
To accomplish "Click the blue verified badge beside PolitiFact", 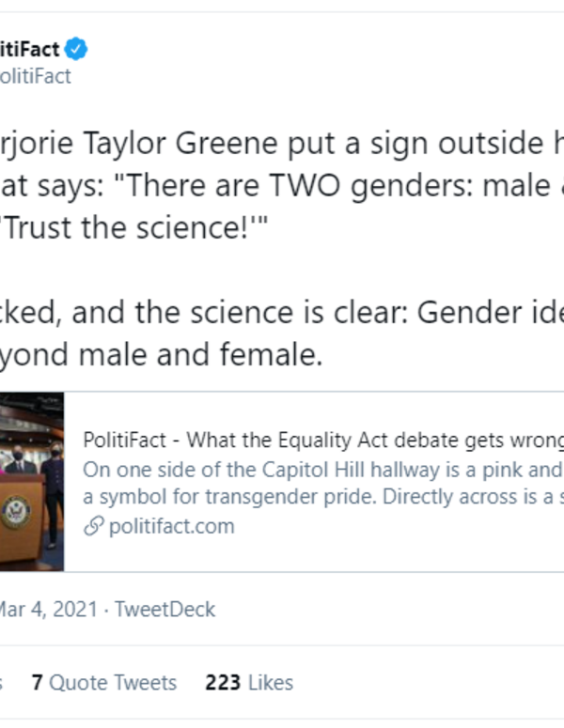I will [x=76, y=49].
